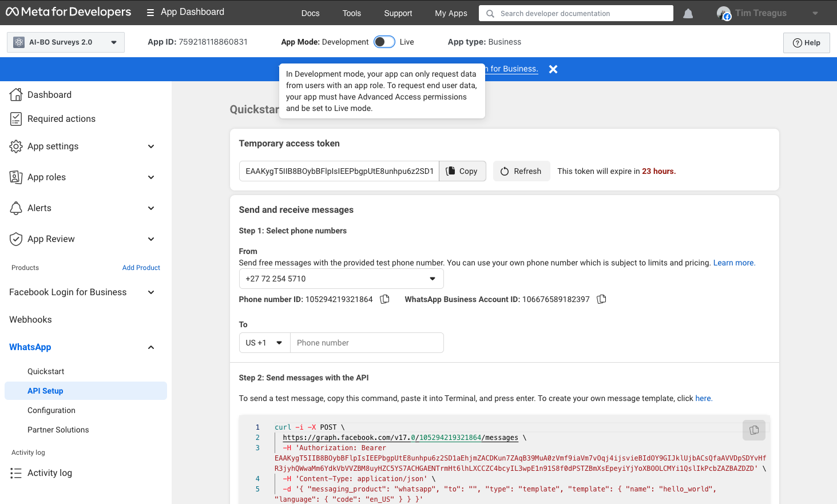
Task: Copy the WhatsApp Business Account ID
Action: [x=601, y=299]
